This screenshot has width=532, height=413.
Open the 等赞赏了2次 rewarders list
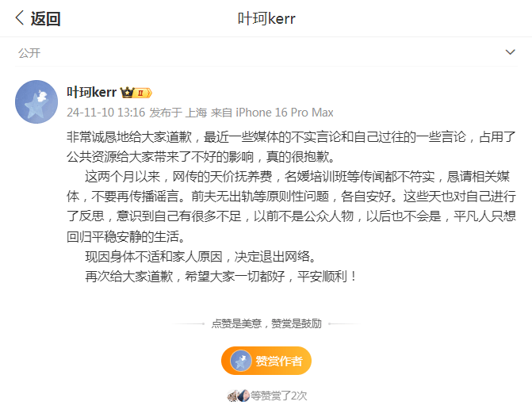pos(278,396)
